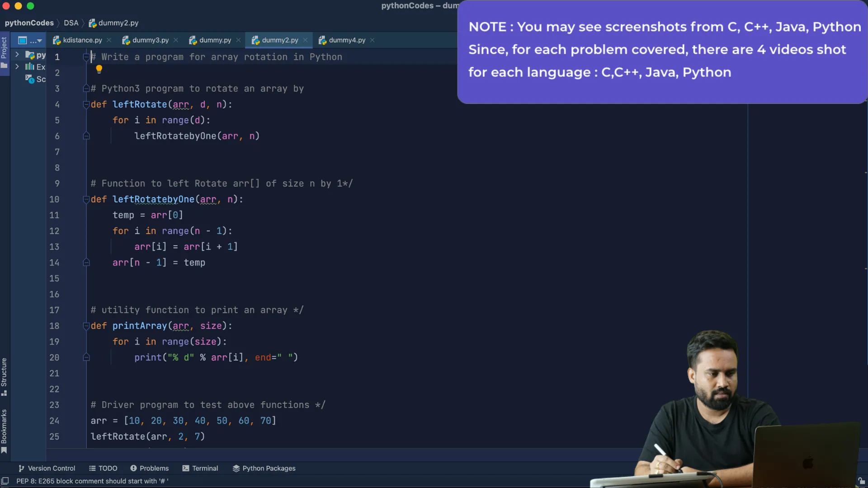Open the Terminal tool window
Viewport: 868px width, 488px height.
[x=200, y=468]
